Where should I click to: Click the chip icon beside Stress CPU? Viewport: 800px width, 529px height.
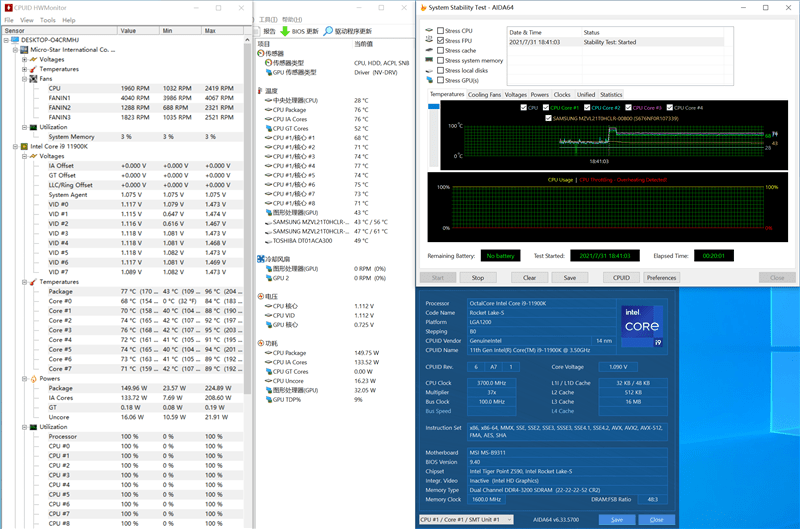click(x=429, y=30)
